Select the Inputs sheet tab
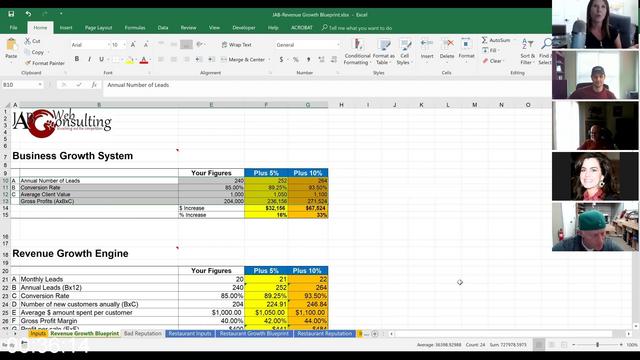The height and width of the screenshot is (360, 640). [38, 334]
